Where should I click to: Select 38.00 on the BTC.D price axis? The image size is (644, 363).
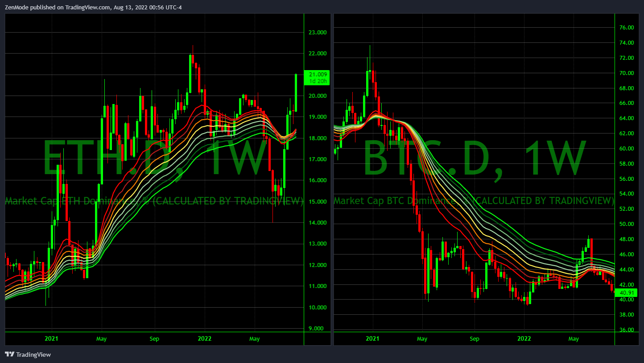coord(627,314)
